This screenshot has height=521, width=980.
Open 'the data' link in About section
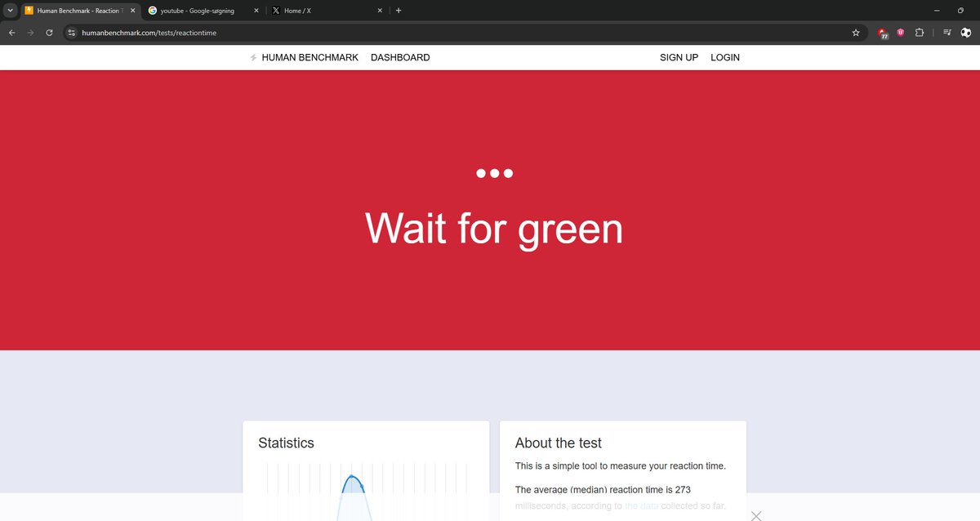tap(642, 506)
